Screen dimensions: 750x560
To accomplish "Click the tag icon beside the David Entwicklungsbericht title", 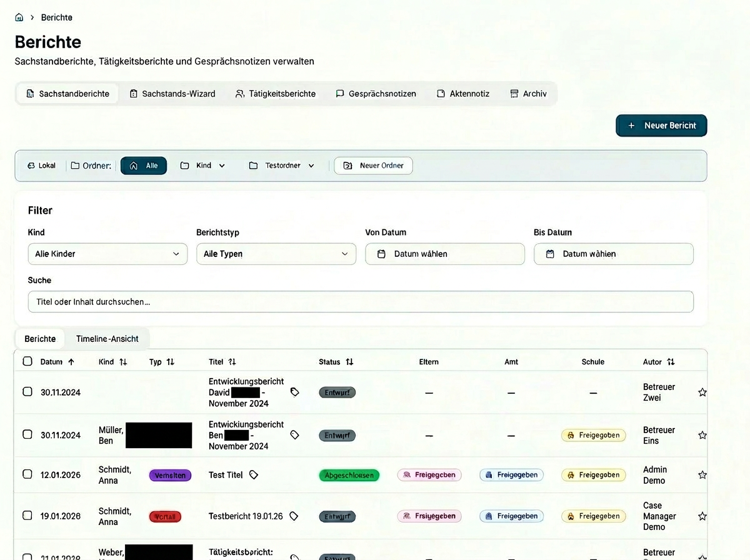I will tap(295, 392).
